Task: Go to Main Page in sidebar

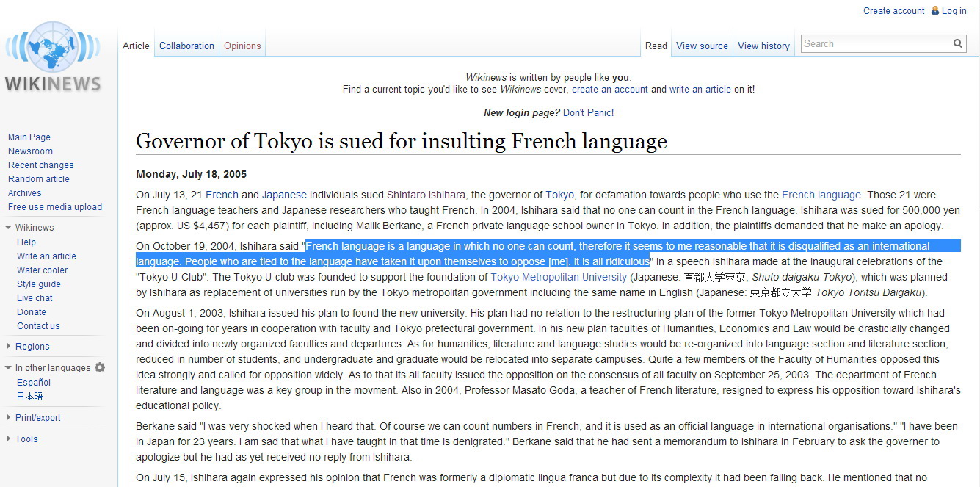Action: point(29,137)
